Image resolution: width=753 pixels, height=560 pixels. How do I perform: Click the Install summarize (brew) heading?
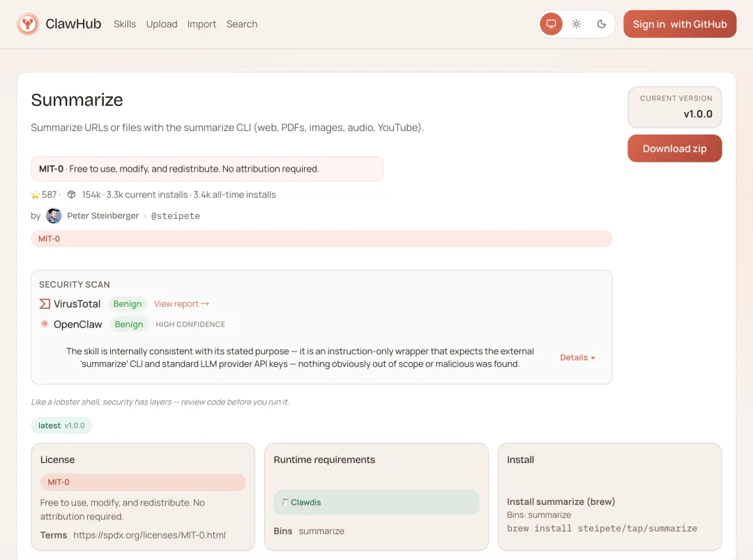561,501
